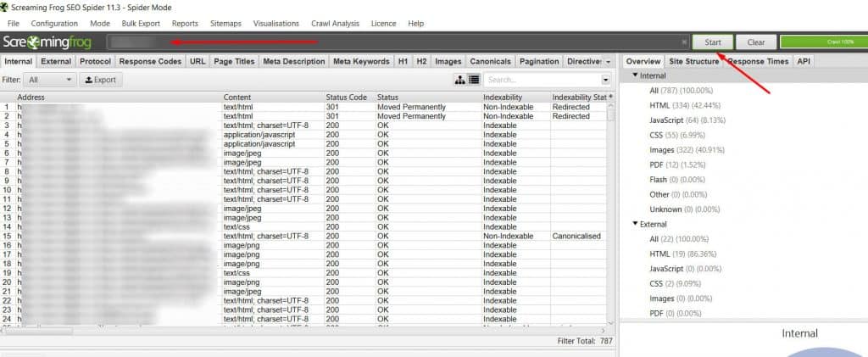868x357 pixels.
Task: Switch to the H1 tab
Action: 403,61
